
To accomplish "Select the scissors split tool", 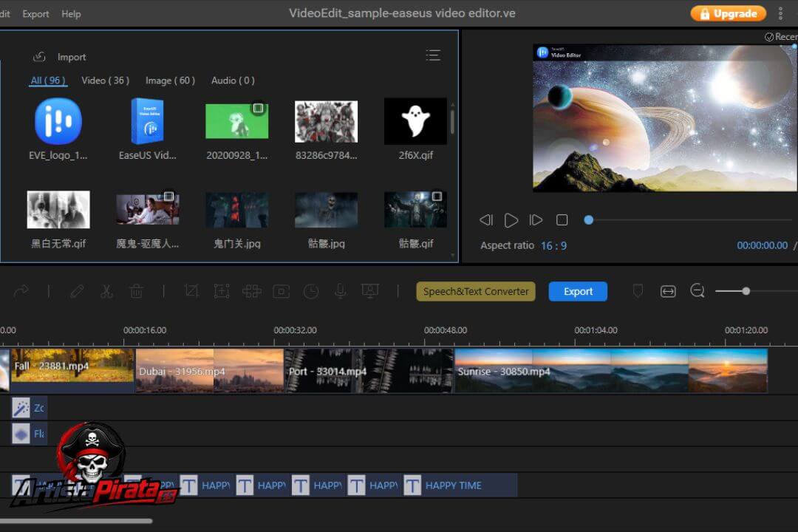I will [106, 291].
